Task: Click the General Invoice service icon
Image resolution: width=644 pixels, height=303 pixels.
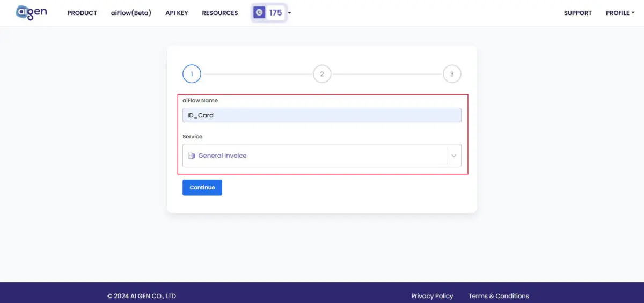Action: click(191, 156)
